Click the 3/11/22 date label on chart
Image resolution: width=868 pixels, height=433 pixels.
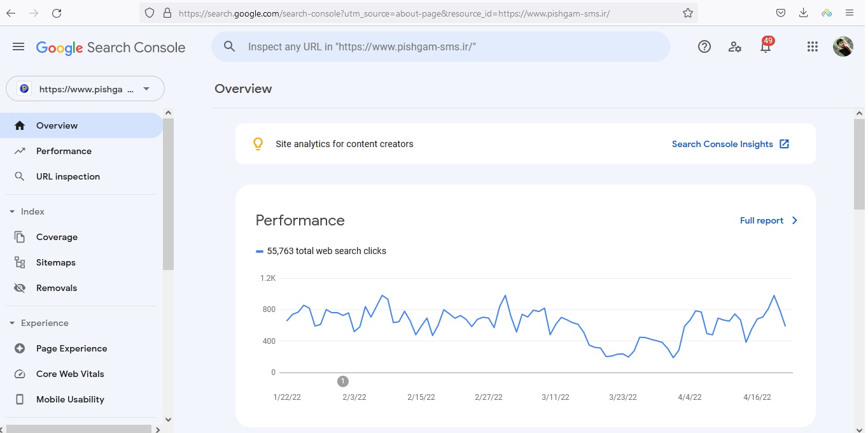[556, 397]
